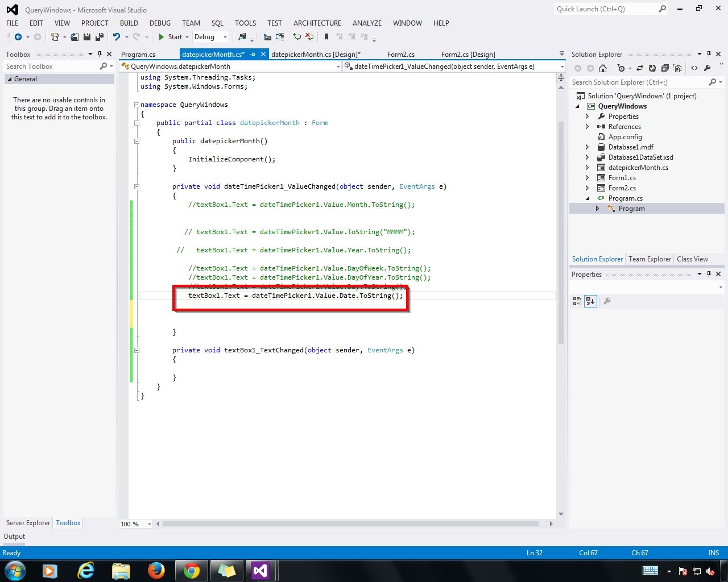
Task: Expand the References node in Solution Explorer
Action: pos(587,126)
